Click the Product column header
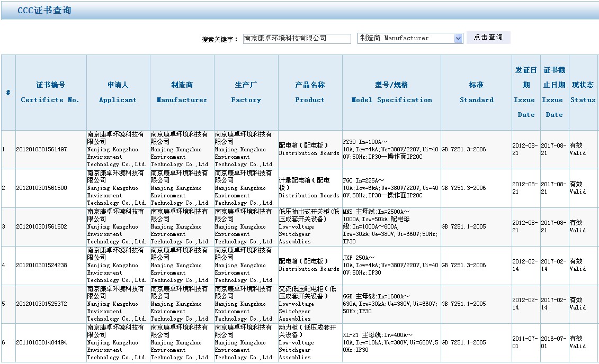Screen dimensions: 599x364 click(x=310, y=92)
